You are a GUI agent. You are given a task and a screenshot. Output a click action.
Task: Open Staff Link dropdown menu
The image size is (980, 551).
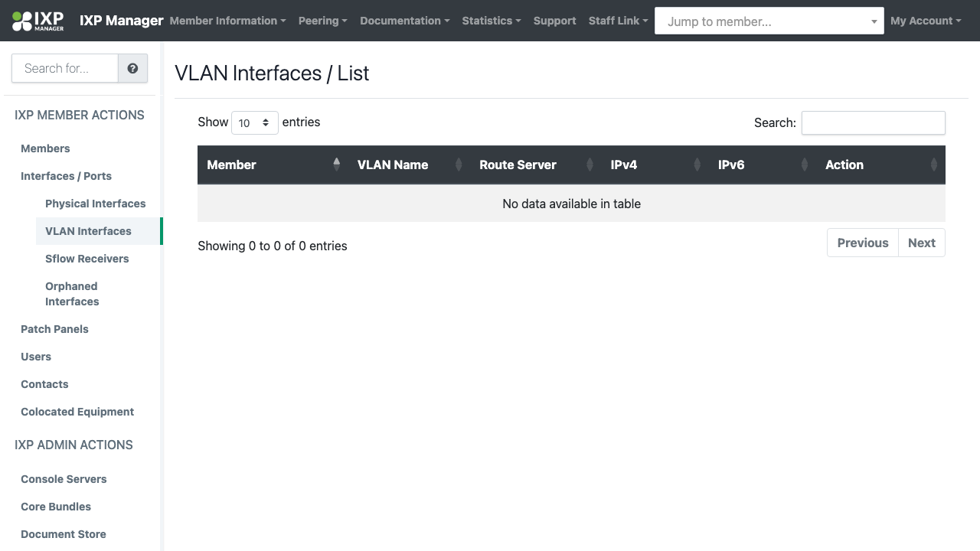tap(618, 21)
